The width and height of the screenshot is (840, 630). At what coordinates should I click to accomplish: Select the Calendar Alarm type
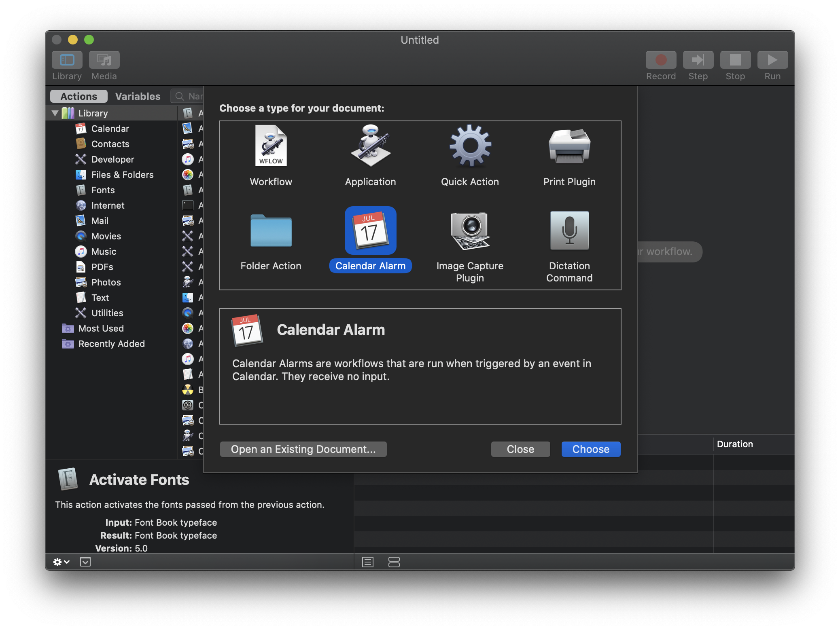[370, 241]
